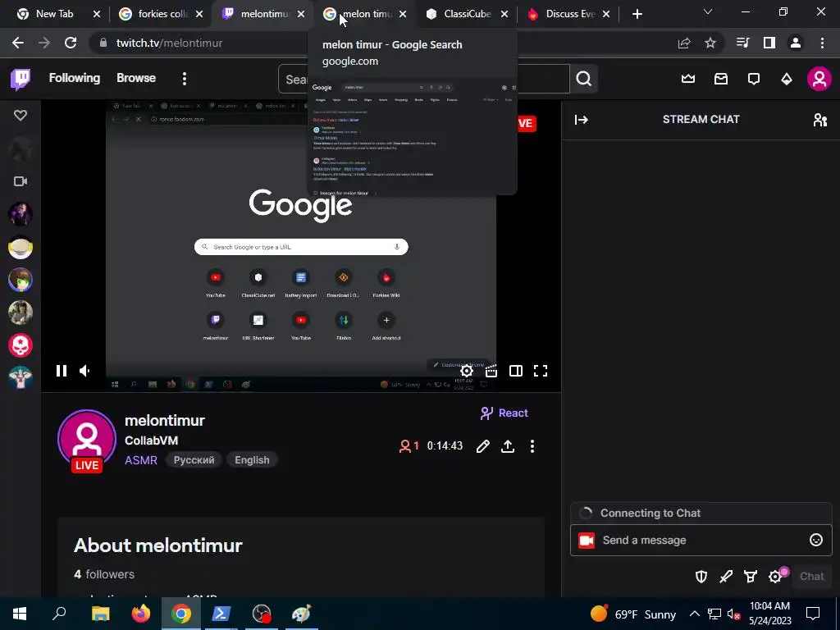
Task: Open the 69°F Sunny weather widget
Action: pyautogui.click(x=633, y=614)
